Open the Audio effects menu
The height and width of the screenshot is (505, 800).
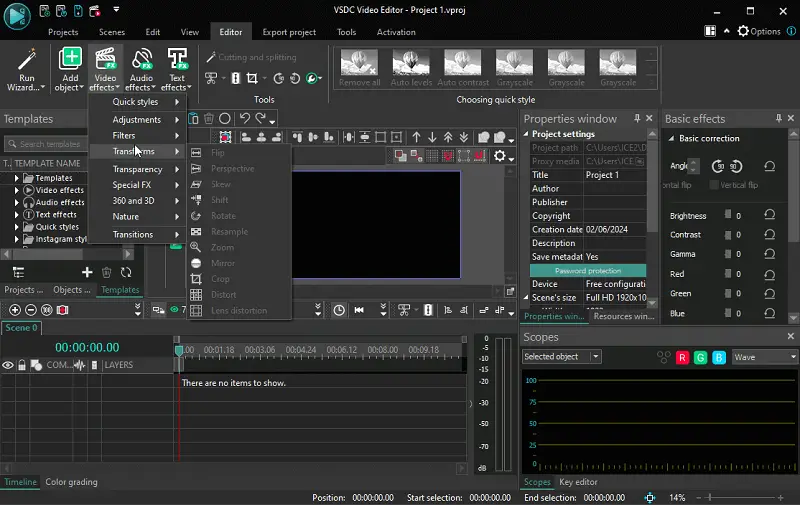click(x=141, y=70)
